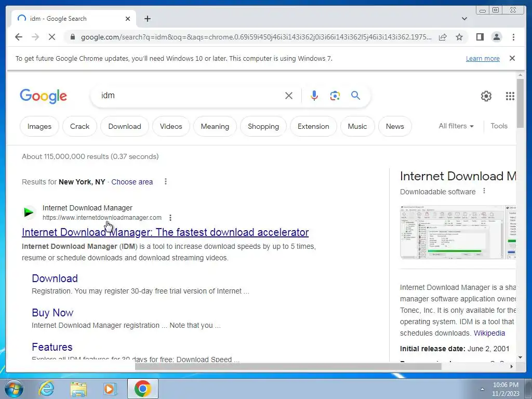Click the browser forward arrow
Screen dimensions: 532x399
(35, 37)
